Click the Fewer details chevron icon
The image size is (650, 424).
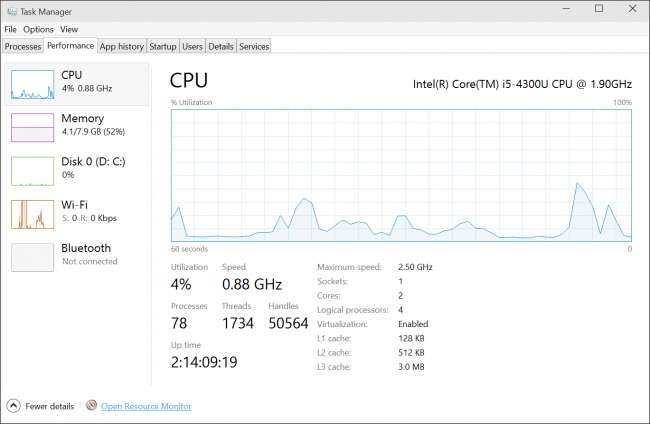13,406
